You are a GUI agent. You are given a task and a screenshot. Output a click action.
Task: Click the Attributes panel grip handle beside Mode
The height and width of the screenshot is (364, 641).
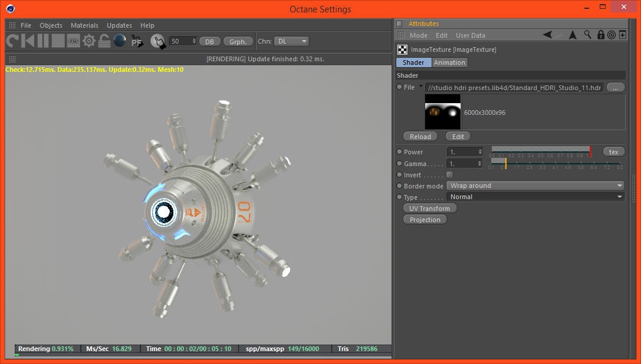pyautogui.click(x=402, y=35)
